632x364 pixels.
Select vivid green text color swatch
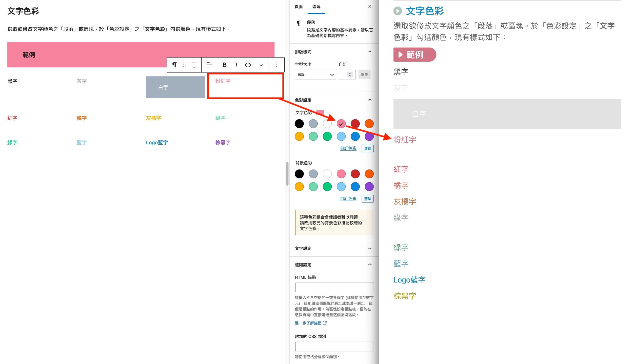(x=327, y=136)
